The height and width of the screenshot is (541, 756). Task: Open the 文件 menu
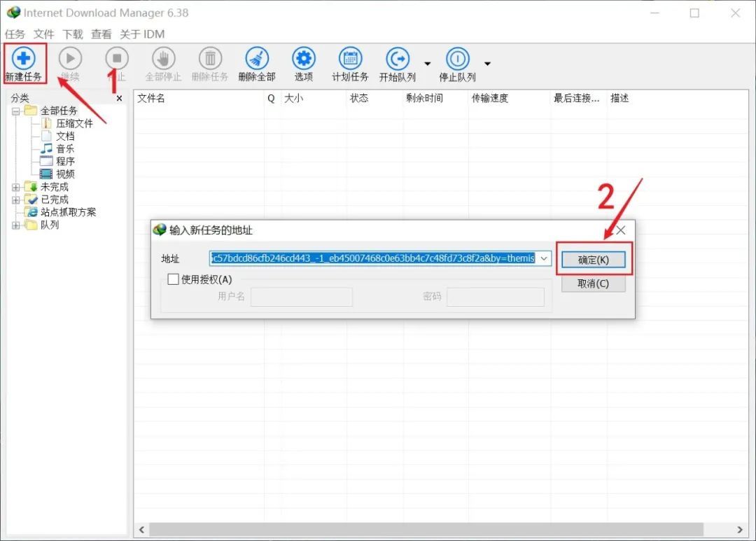44,34
